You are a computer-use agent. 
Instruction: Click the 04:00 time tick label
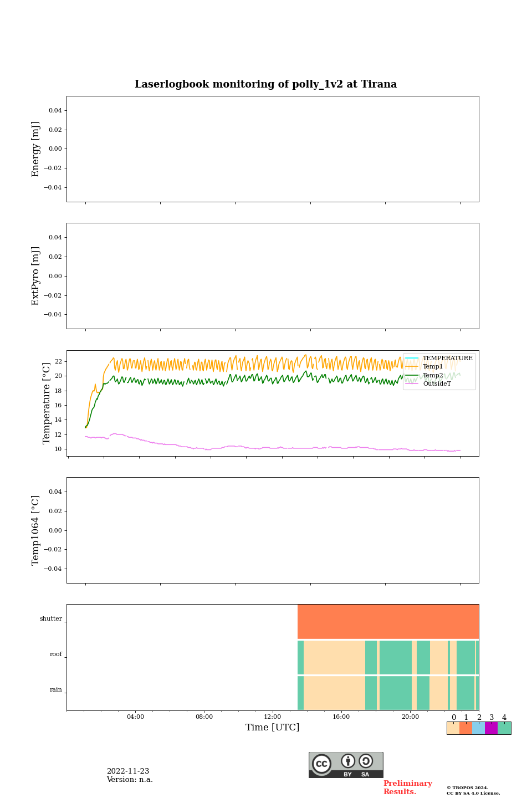135,717
